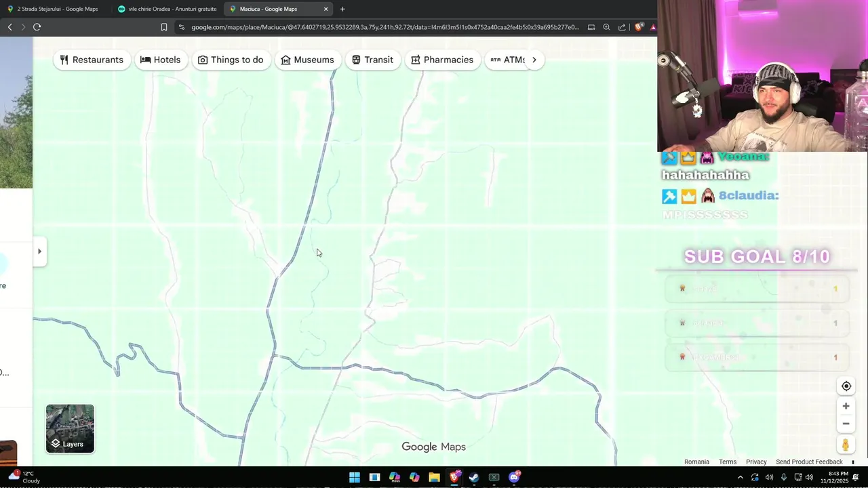Show more category chips with right arrow
The width and height of the screenshot is (868, 488).
coord(534,60)
